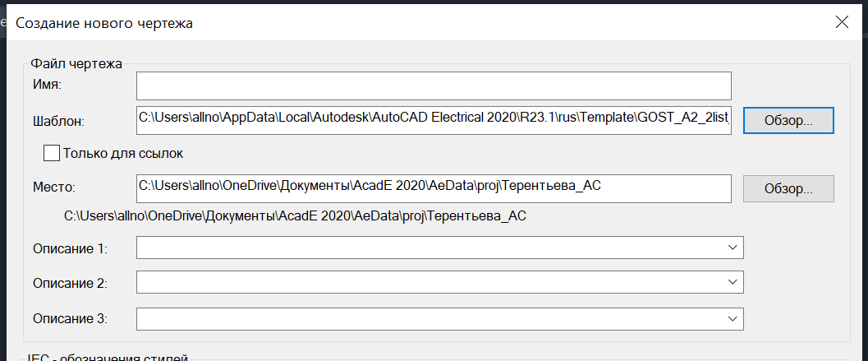The height and width of the screenshot is (361, 868).
Task: Expand the Описание 2 dropdown arrow
Action: tap(733, 282)
